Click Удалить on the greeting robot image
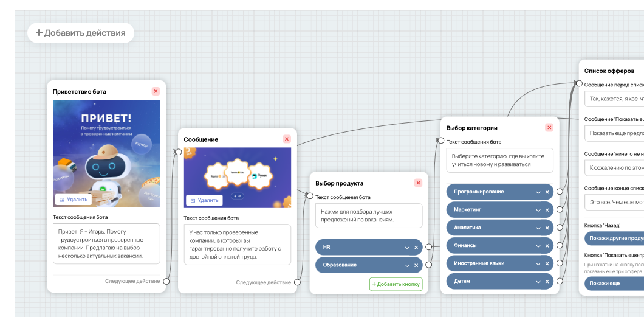The image size is (644, 317). tap(74, 200)
